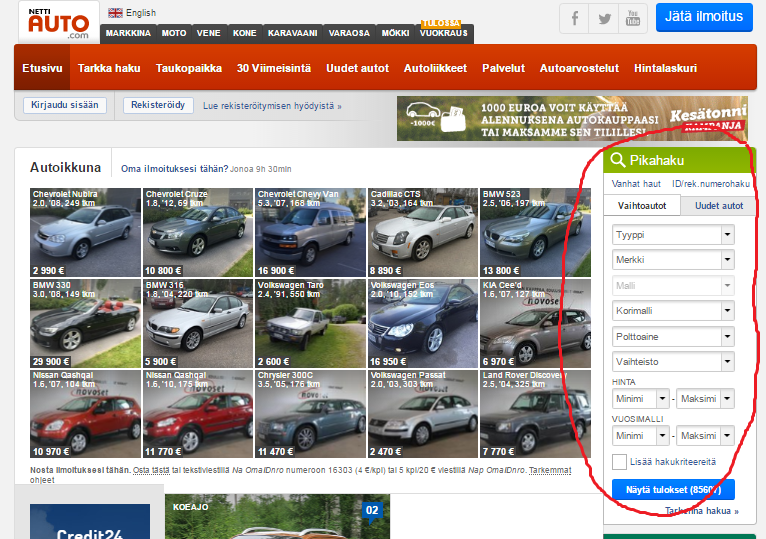Open the BMW 316 listing thumbnail
The image size is (766, 539).
tap(198, 323)
